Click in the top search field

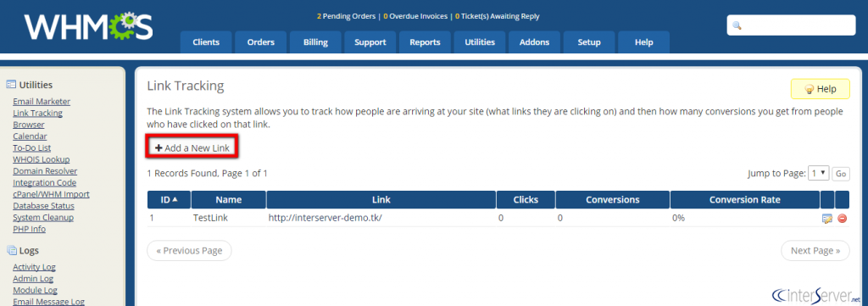coord(791,25)
